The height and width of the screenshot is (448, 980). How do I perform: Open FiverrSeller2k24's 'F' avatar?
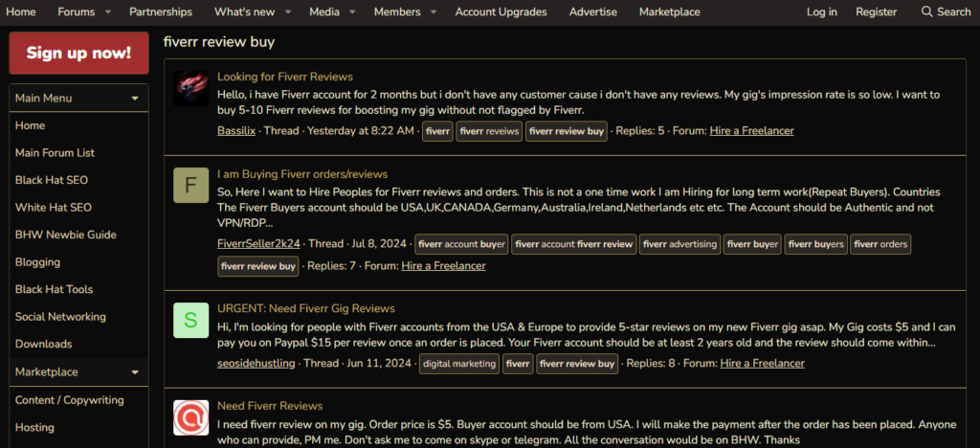[190, 186]
